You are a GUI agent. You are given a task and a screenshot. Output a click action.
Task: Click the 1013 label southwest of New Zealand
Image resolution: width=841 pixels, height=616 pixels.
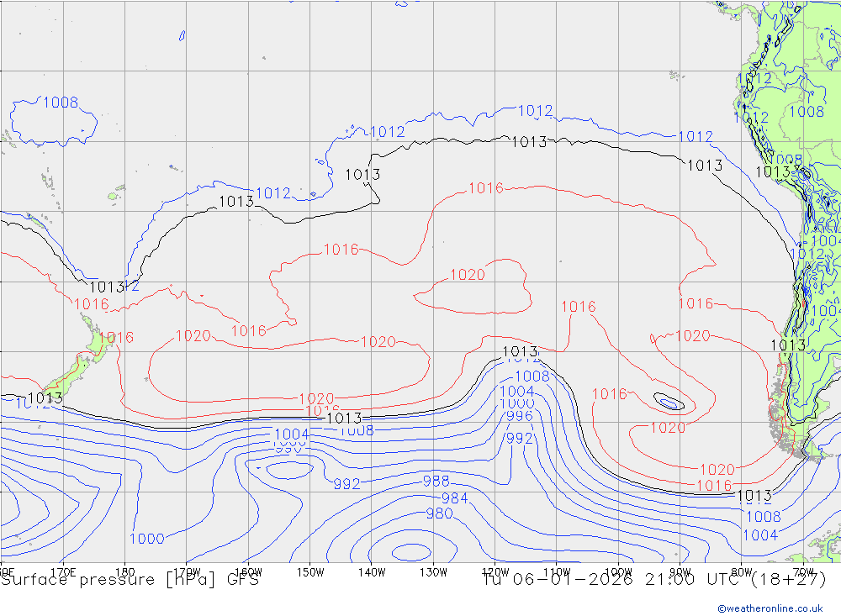[x=45, y=398]
